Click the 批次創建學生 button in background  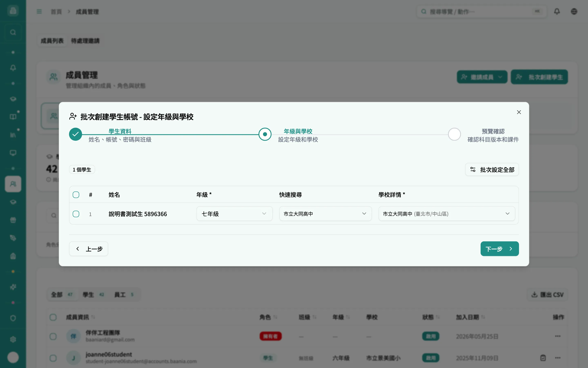tap(539, 77)
